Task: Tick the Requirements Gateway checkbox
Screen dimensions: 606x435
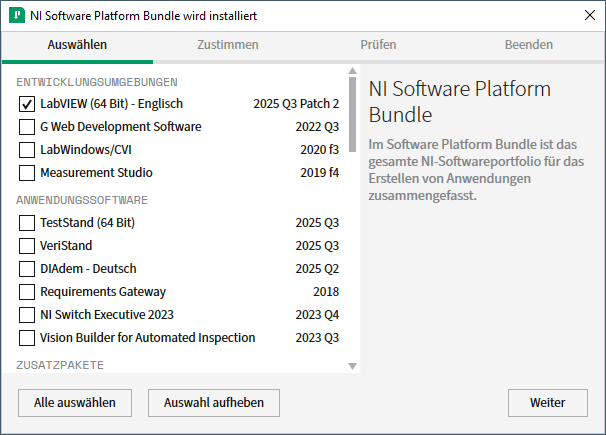Action: (27, 292)
